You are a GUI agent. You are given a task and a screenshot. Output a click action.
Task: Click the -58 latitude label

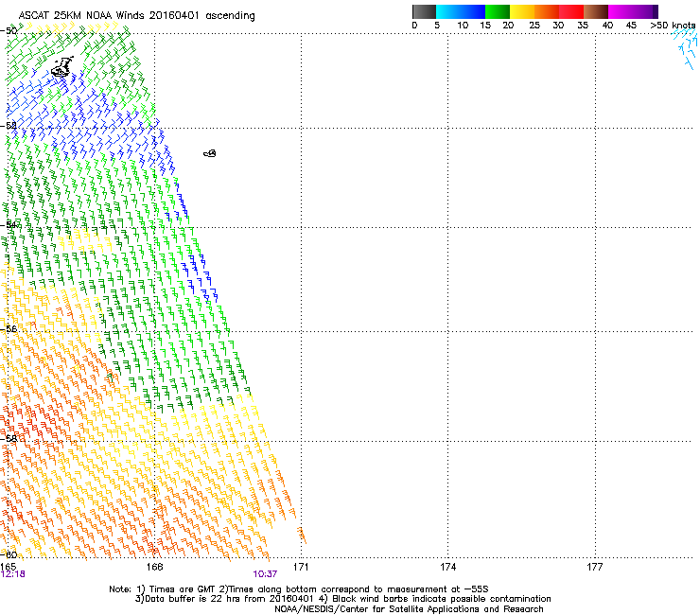pos(9,439)
